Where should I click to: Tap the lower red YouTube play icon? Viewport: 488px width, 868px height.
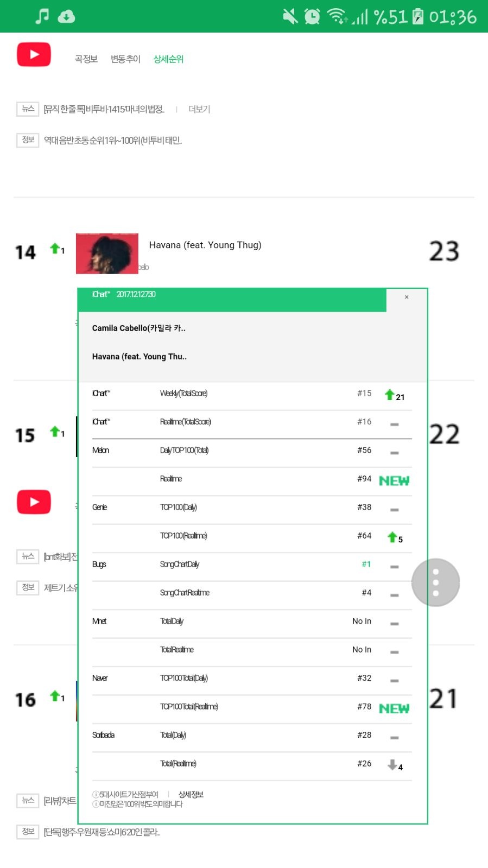pyautogui.click(x=34, y=502)
